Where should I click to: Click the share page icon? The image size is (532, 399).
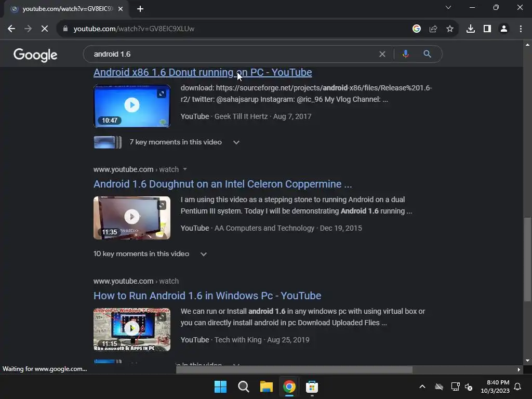tap(433, 29)
